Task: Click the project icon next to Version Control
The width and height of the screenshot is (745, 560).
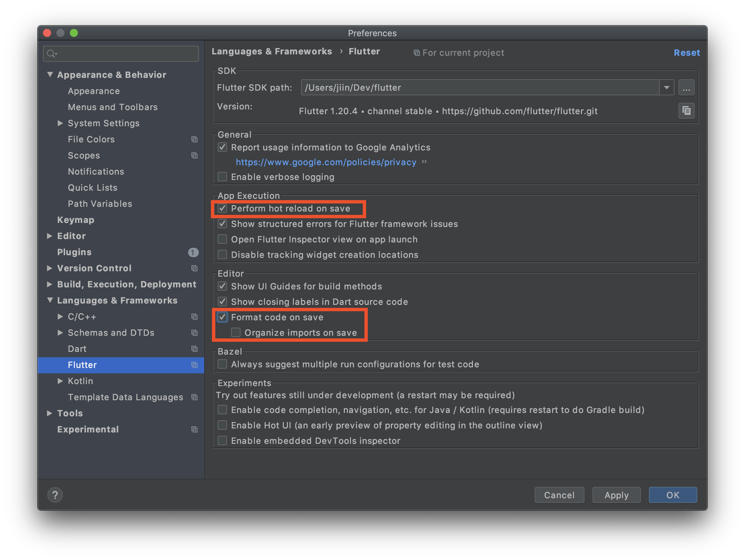Action: (x=194, y=268)
